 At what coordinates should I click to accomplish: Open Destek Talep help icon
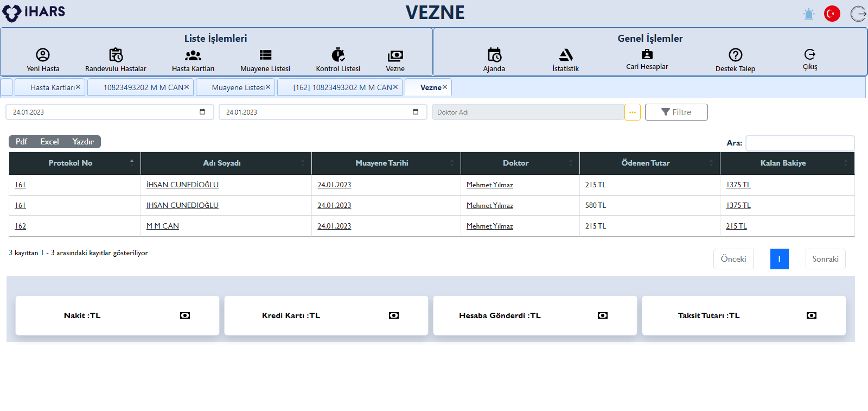click(x=735, y=55)
